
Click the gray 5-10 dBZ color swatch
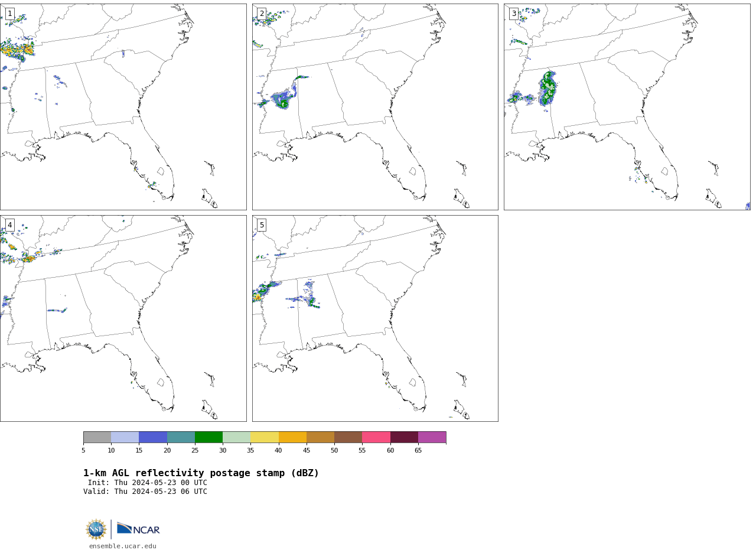tap(97, 437)
